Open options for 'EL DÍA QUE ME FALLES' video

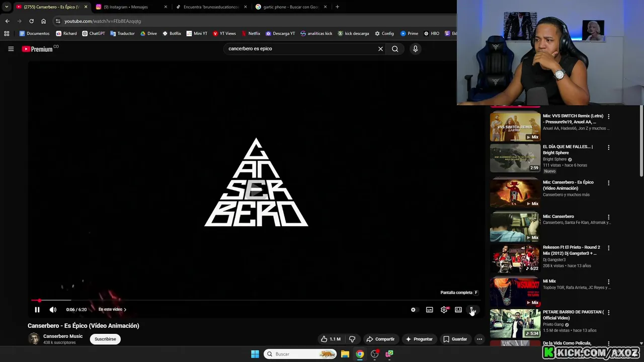(608, 147)
